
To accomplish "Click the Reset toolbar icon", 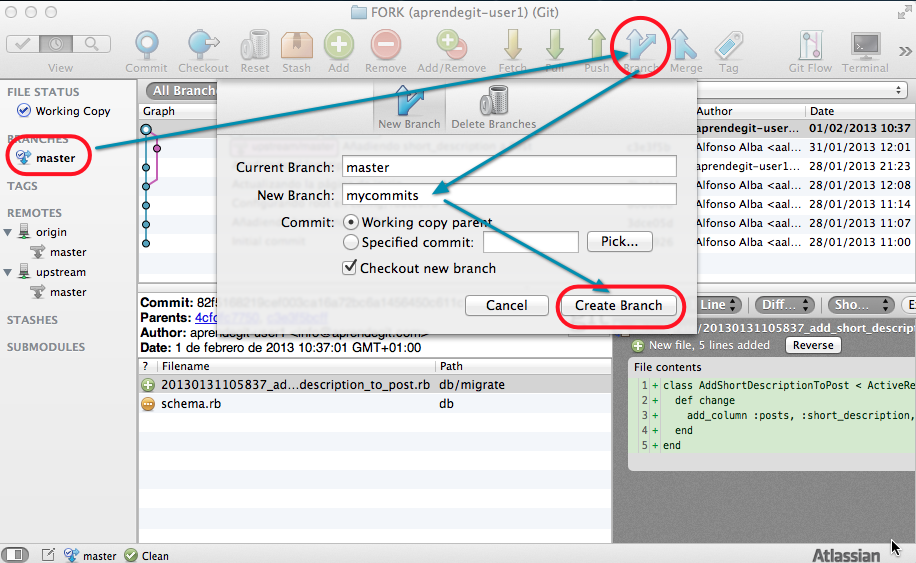I will pyautogui.click(x=254, y=45).
